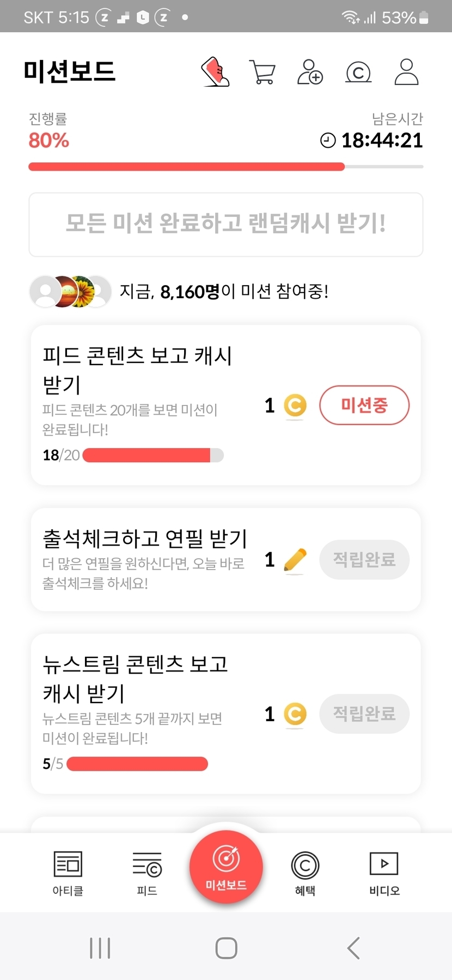Tap 모든 미션 완료하고 랜덤캐시 받기 button
Viewport: 452px width, 980px height.
click(x=226, y=224)
